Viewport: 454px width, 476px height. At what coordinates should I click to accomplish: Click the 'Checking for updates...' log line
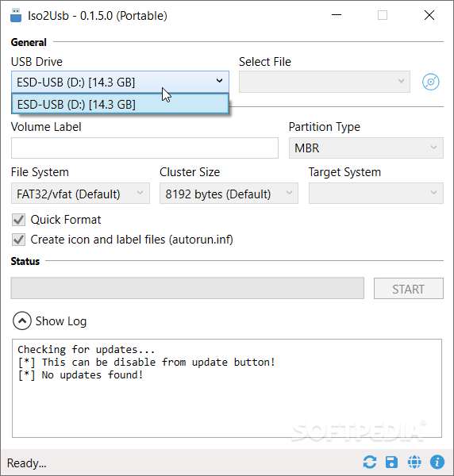pos(87,349)
